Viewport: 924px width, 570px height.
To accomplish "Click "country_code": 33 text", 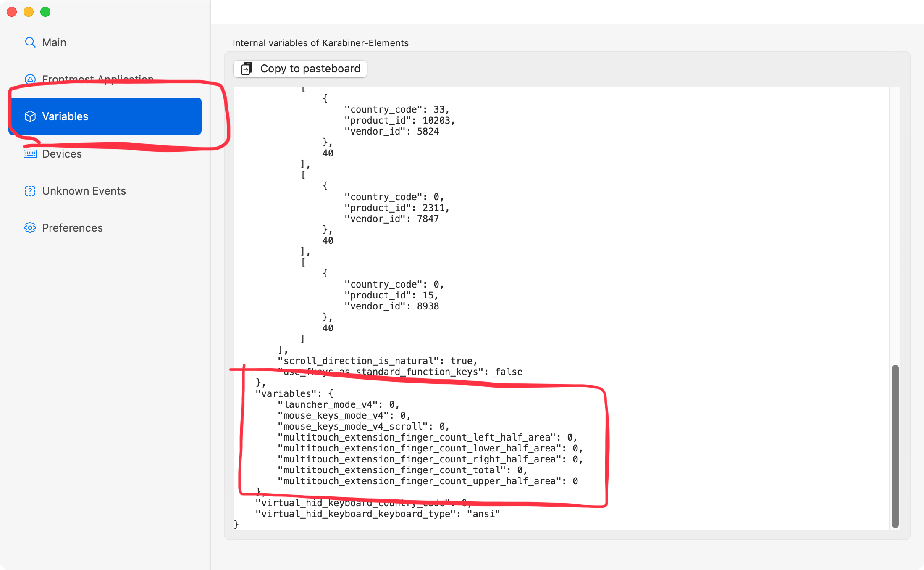I will click(x=397, y=109).
